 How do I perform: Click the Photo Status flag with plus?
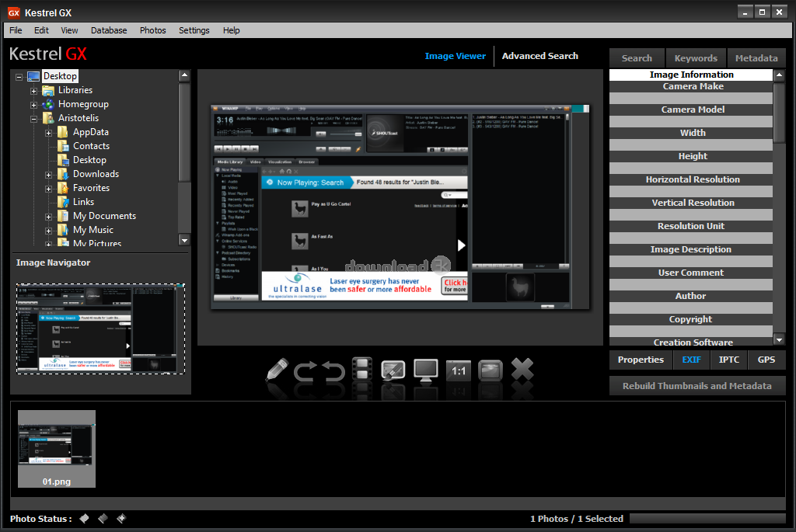click(121, 518)
